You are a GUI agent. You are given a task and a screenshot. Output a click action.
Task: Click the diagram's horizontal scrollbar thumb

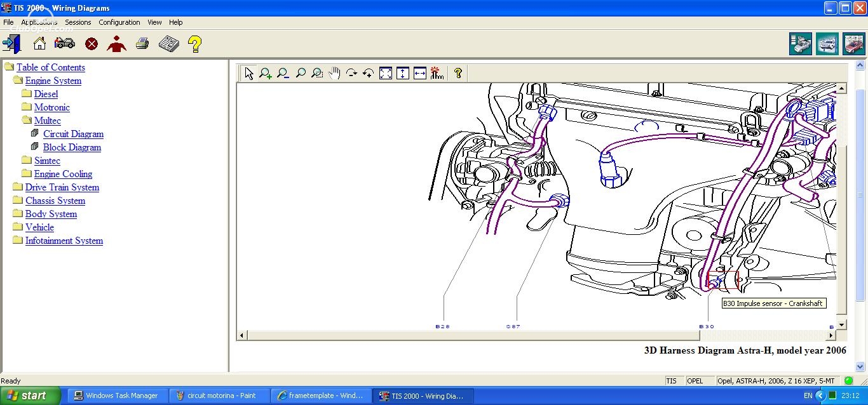click(473, 335)
